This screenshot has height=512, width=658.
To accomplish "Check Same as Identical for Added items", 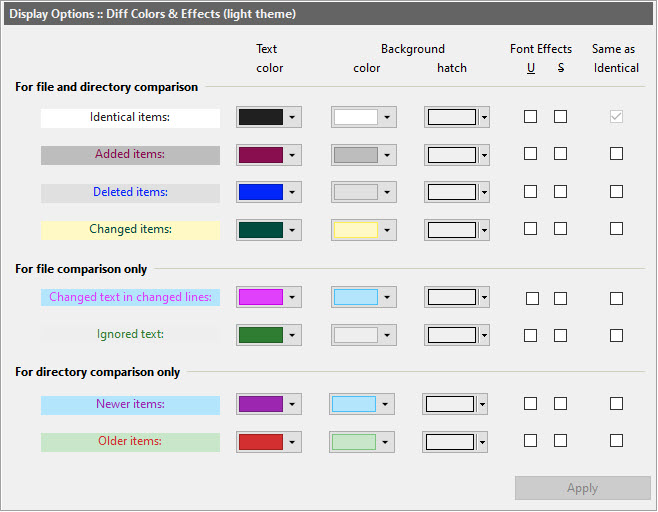I will (616, 154).
